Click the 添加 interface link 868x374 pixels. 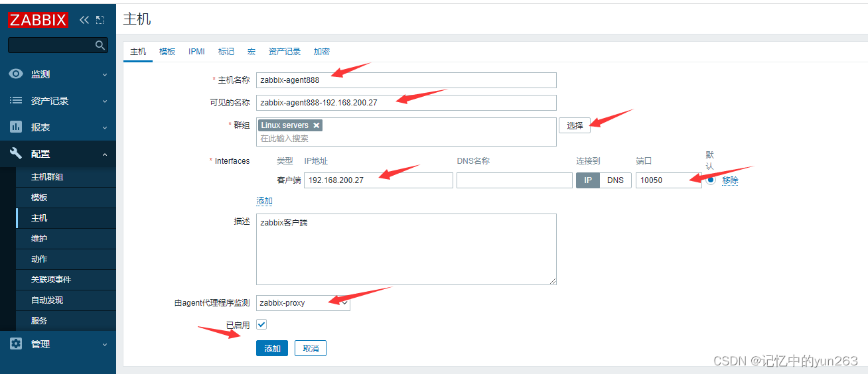[x=265, y=201]
